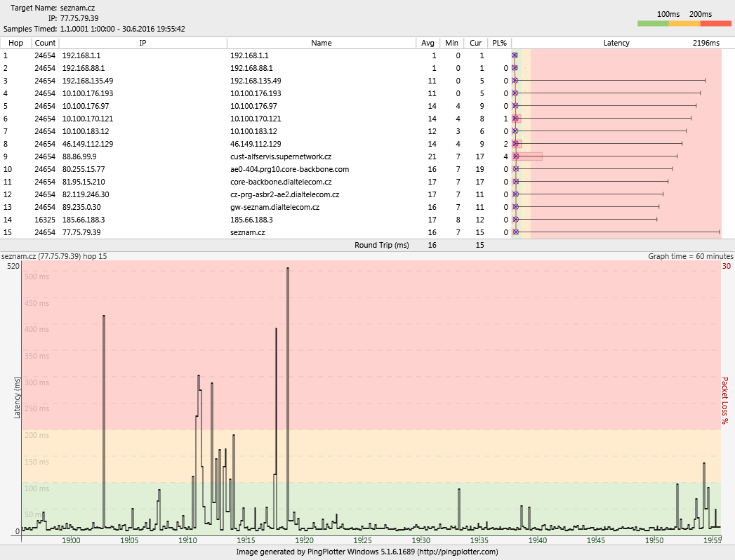Click the Graph time = 60 minutes label
Viewport: 735px width, 560px height.
(x=690, y=256)
